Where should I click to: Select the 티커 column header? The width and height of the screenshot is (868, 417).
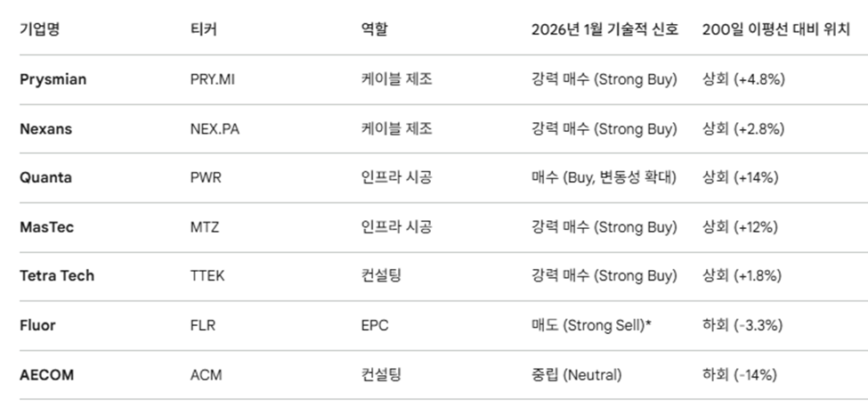(x=204, y=29)
